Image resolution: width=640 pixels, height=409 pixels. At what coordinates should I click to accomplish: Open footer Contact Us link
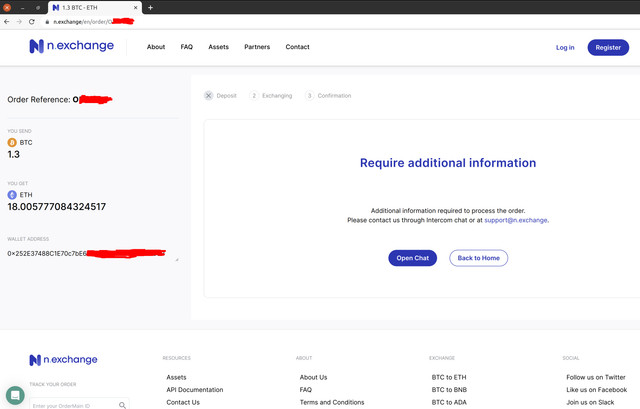pyautogui.click(x=183, y=402)
